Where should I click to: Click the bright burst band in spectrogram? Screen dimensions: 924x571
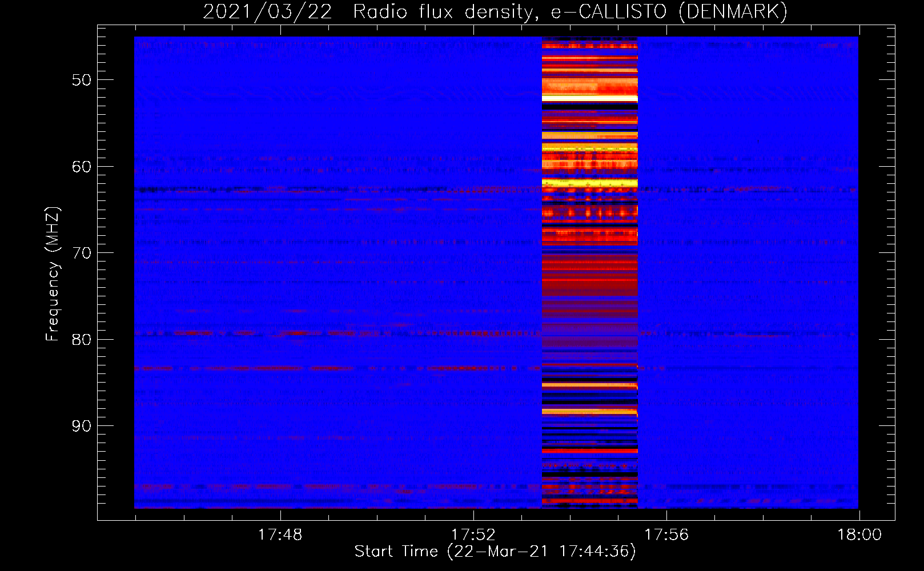[x=589, y=272]
